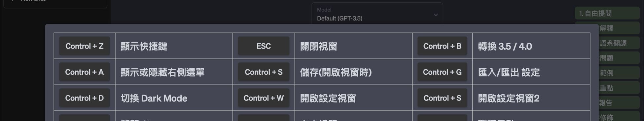Screen dimensions: 644x121
Task: Click the 顯示或隱藏右側選單 label
Action: point(162,72)
